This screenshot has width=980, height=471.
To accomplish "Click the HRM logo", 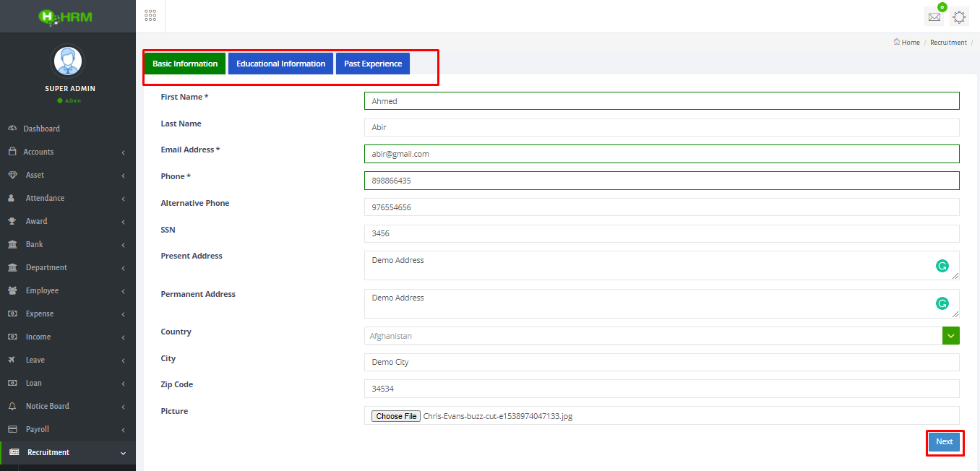I will [x=66, y=16].
